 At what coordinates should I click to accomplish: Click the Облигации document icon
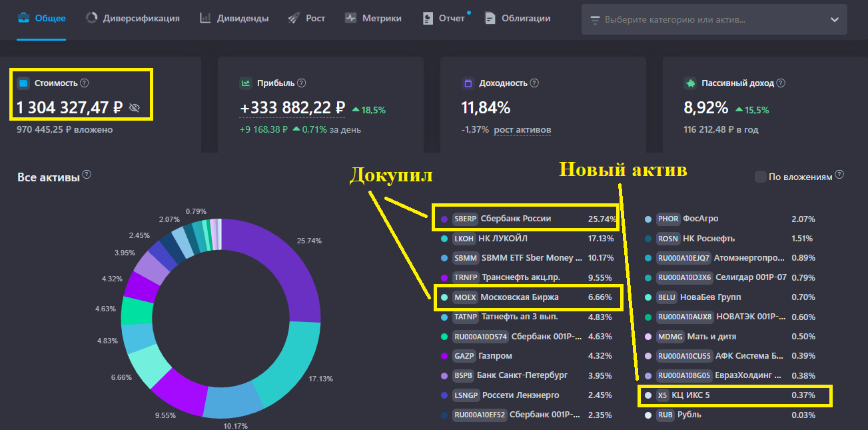490,18
